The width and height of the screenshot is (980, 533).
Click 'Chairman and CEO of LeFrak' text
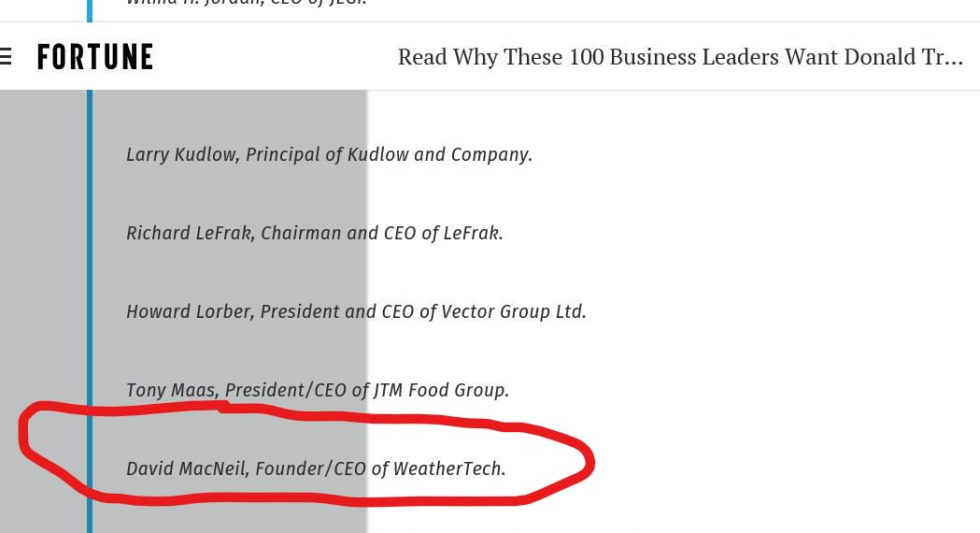(x=380, y=234)
